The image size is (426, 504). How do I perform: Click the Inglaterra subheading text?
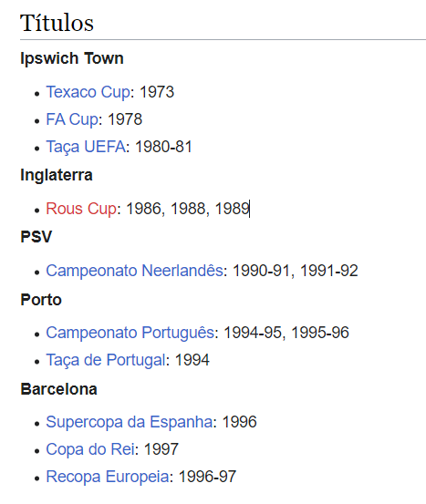tap(57, 175)
